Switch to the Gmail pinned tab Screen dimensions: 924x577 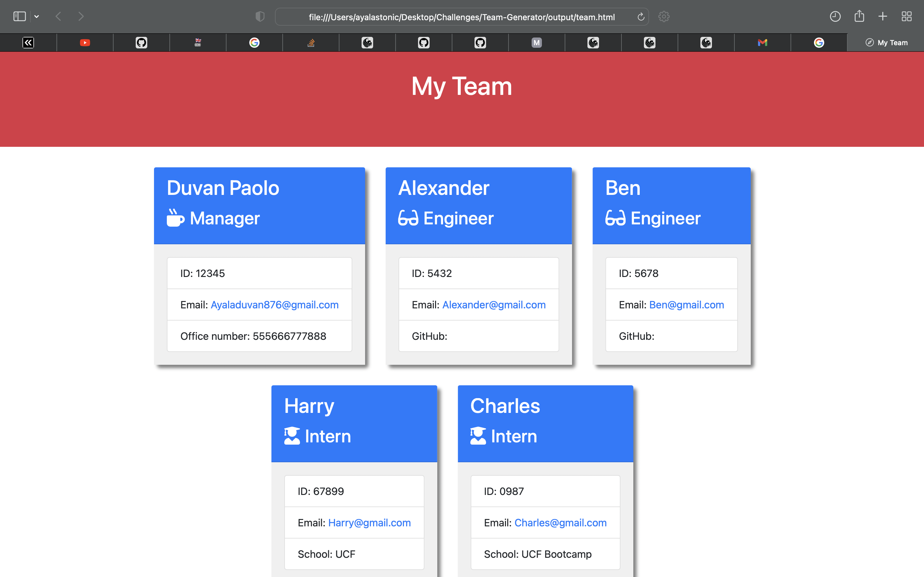tap(762, 42)
